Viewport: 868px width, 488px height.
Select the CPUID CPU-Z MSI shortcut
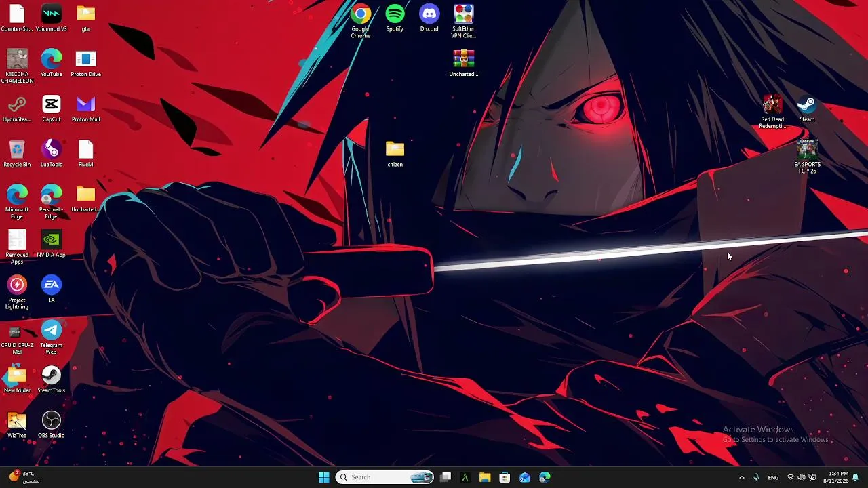pos(17,338)
